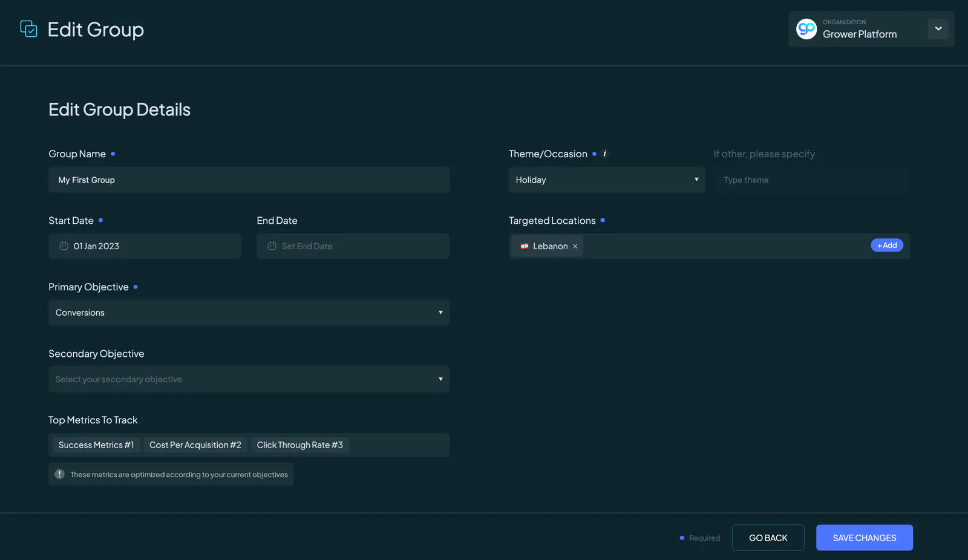Focus the Type theme input field
This screenshot has width=968, height=560.
(812, 180)
